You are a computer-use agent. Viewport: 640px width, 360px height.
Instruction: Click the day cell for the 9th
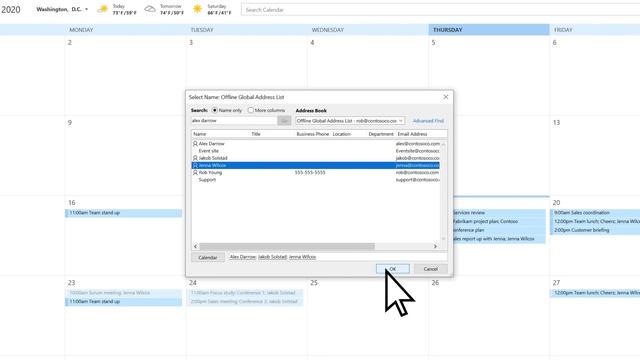(125, 156)
